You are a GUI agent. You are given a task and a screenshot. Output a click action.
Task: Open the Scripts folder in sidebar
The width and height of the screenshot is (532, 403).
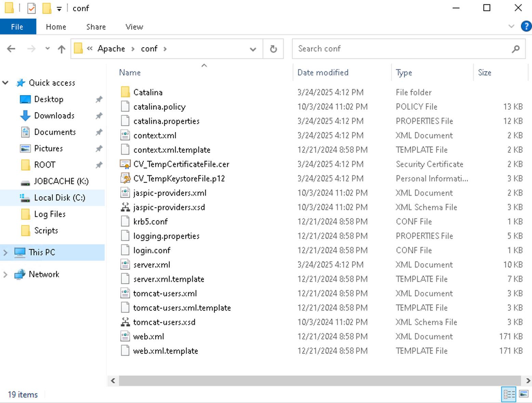tap(46, 231)
